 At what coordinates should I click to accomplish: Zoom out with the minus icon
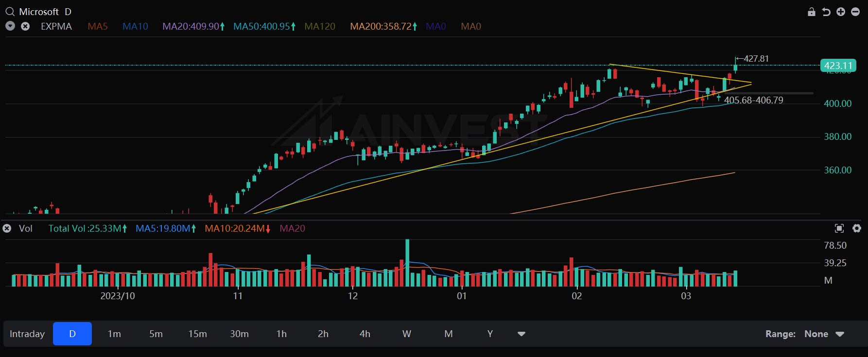click(x=855, y=12)
